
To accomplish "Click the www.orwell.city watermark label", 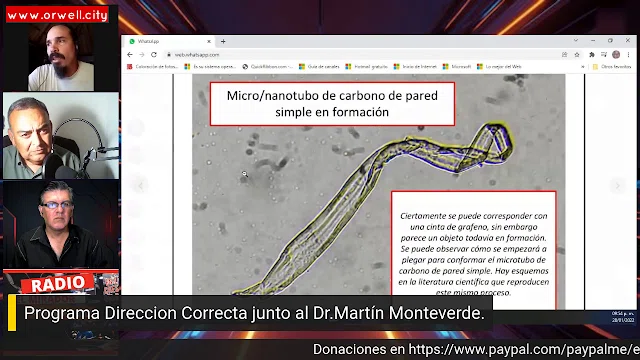I will pos(57,15).
